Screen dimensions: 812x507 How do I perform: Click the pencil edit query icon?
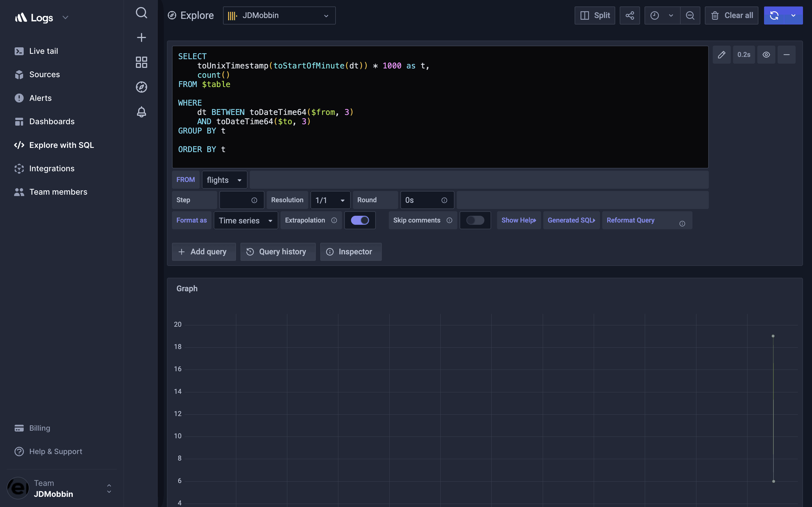click(721, 55)
